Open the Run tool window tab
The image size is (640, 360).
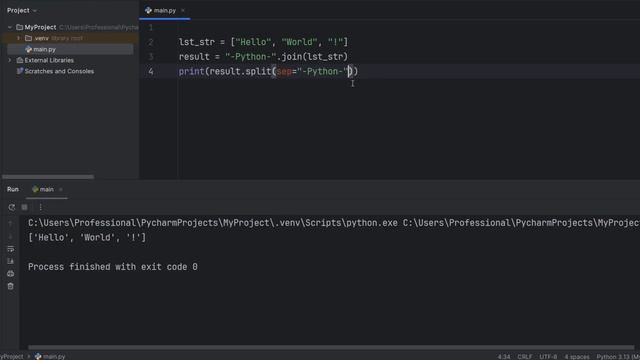point(13,189)
